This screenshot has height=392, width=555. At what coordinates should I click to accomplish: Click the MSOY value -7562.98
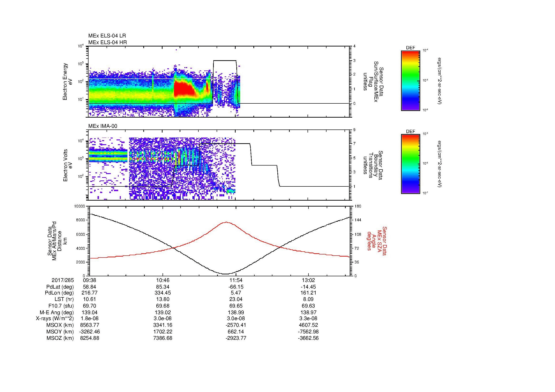coord(308,332)
